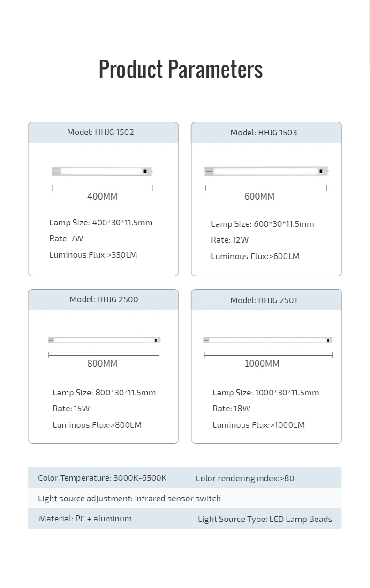Click Lamp Size: 800*30*11.5mm text

coord(104,393)
